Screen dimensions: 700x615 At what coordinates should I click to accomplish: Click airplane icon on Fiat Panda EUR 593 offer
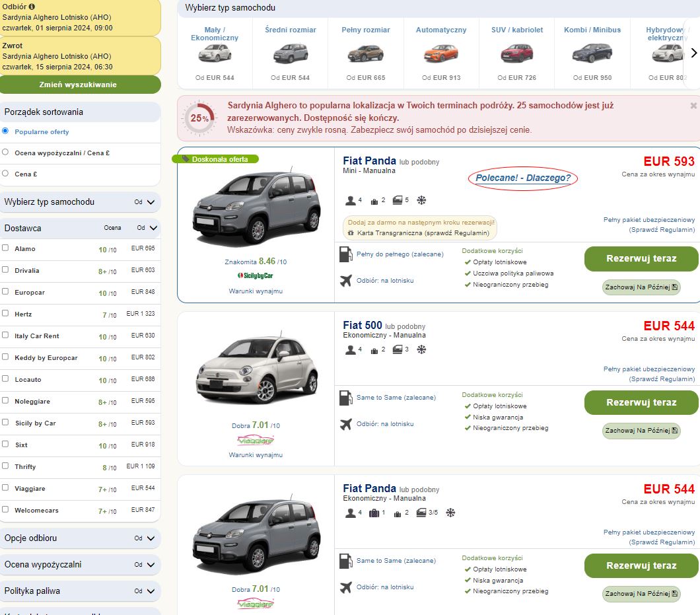[345, 281]
